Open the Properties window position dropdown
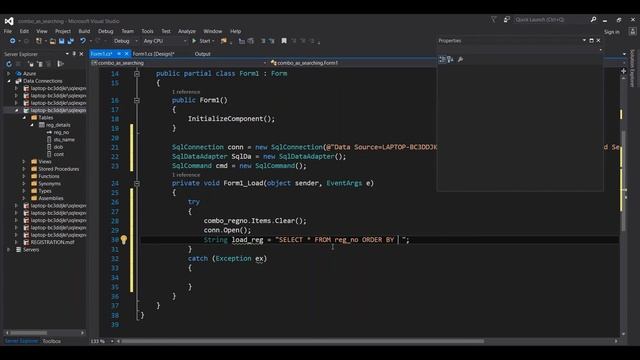 pyautogui.click(x=584, y=40)
